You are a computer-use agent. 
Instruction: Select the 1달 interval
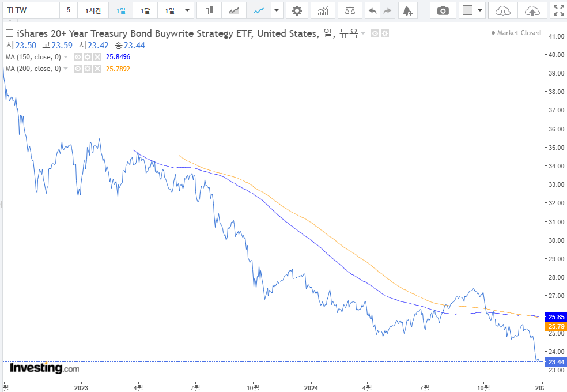145,10
